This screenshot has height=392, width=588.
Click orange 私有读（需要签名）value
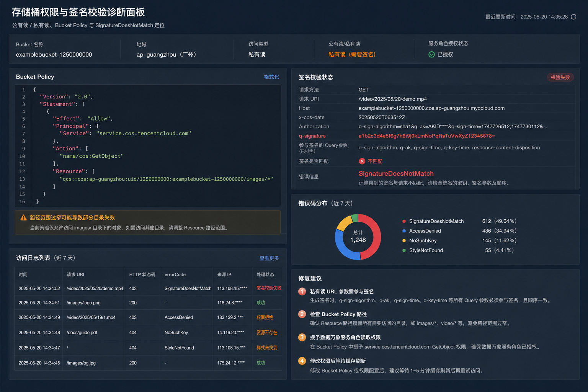pyautogui.click(x=352, y=55)
